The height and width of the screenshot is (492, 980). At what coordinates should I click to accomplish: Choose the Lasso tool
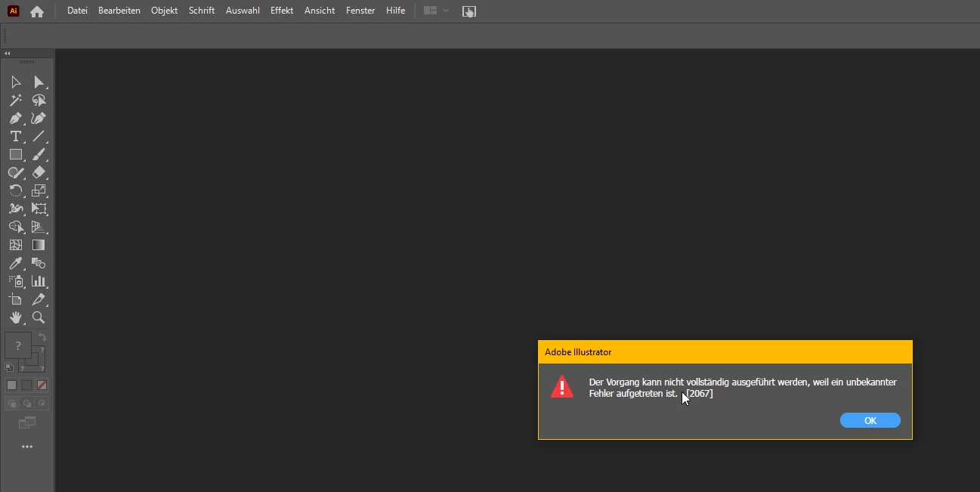coord(39,100)
